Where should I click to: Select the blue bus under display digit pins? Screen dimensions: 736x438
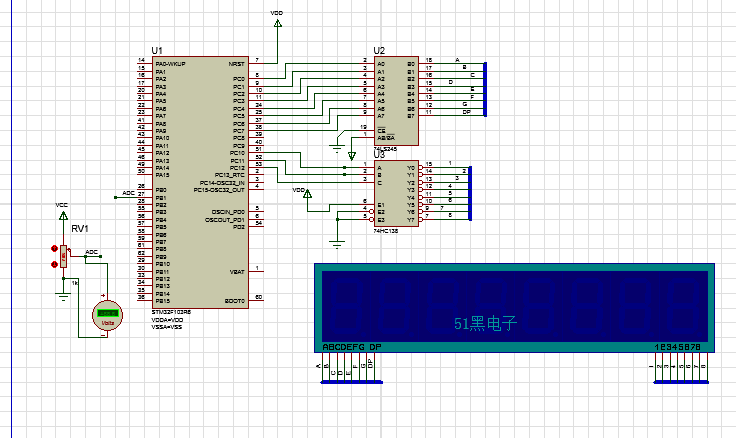[681, 382]
